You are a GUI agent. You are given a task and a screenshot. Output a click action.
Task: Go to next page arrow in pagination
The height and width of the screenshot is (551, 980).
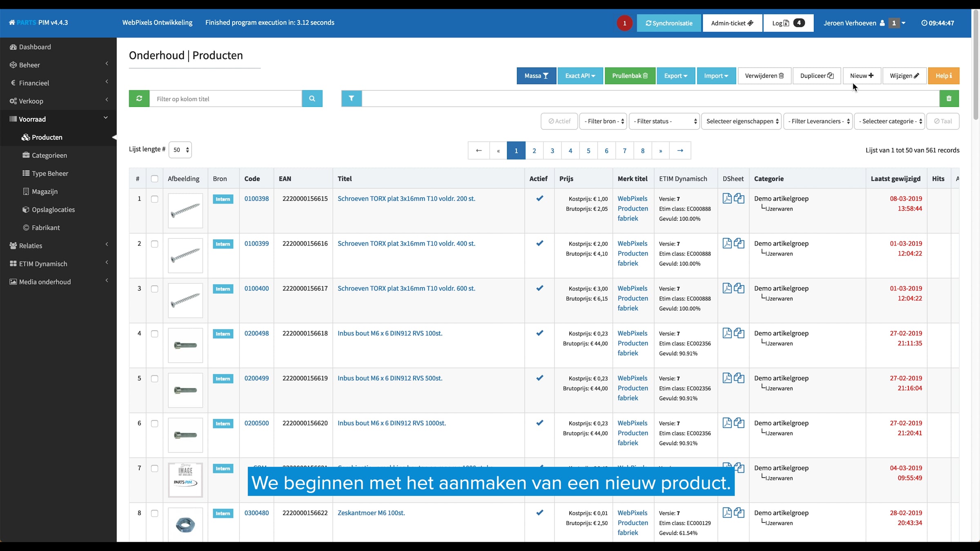pos(680,151)
